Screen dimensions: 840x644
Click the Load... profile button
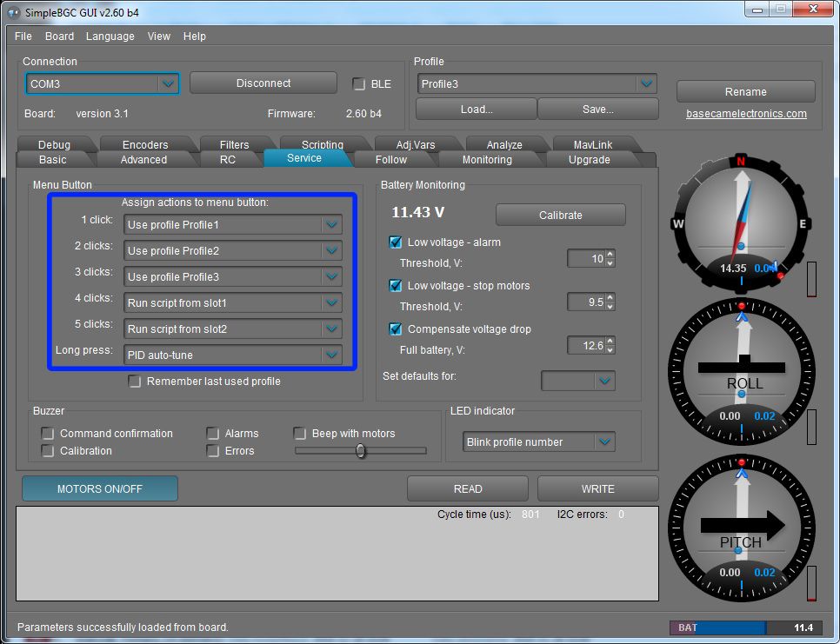coord(477,110)
